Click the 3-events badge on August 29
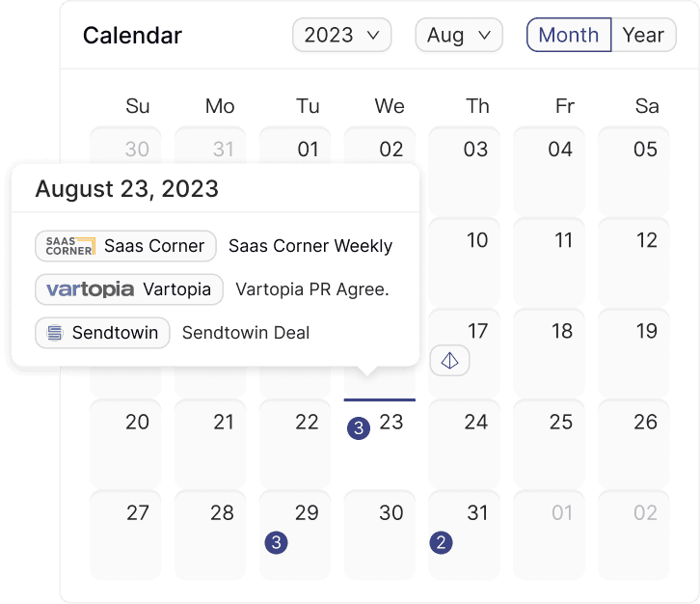The image size is (700, 604). (276, 542)
